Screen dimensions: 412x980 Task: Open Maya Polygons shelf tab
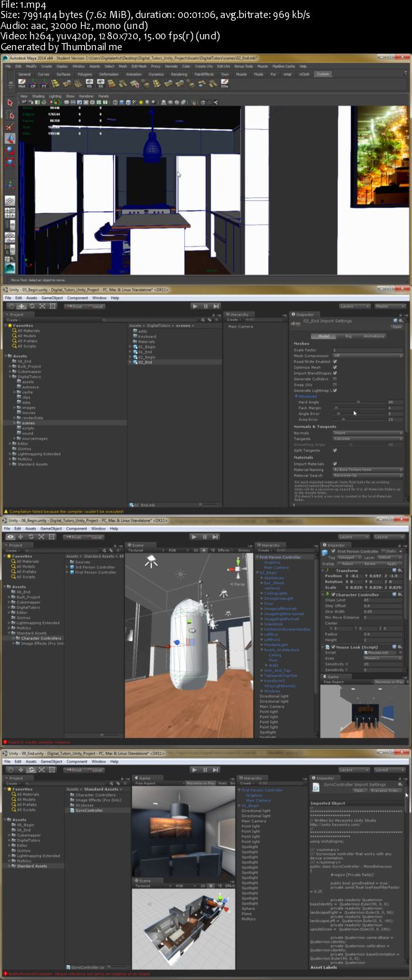click(x=84, y=74)
